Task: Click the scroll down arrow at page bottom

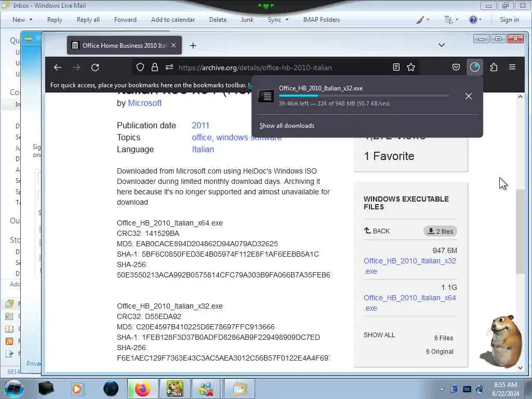Action: click(520, 368)
